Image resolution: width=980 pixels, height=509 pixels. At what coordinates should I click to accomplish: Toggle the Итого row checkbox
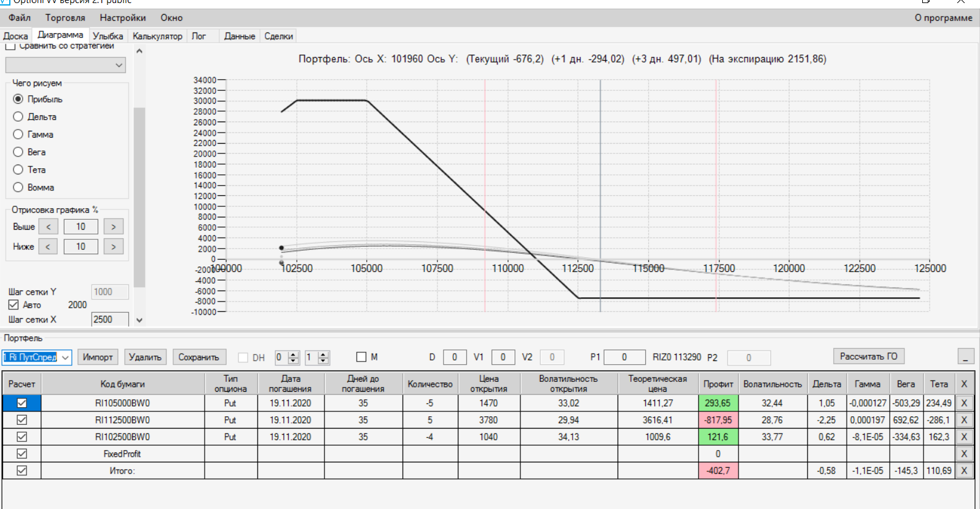22,470
